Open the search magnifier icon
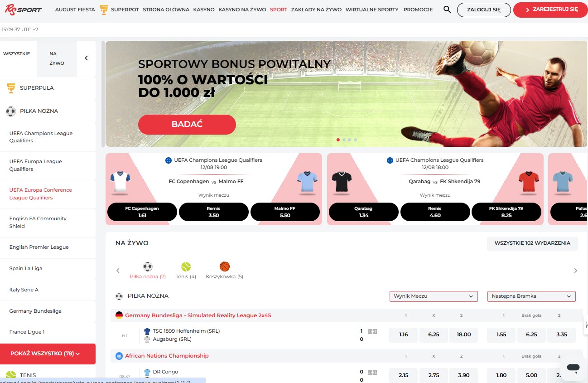Screen dimensions: 588x383 [447, 10]
